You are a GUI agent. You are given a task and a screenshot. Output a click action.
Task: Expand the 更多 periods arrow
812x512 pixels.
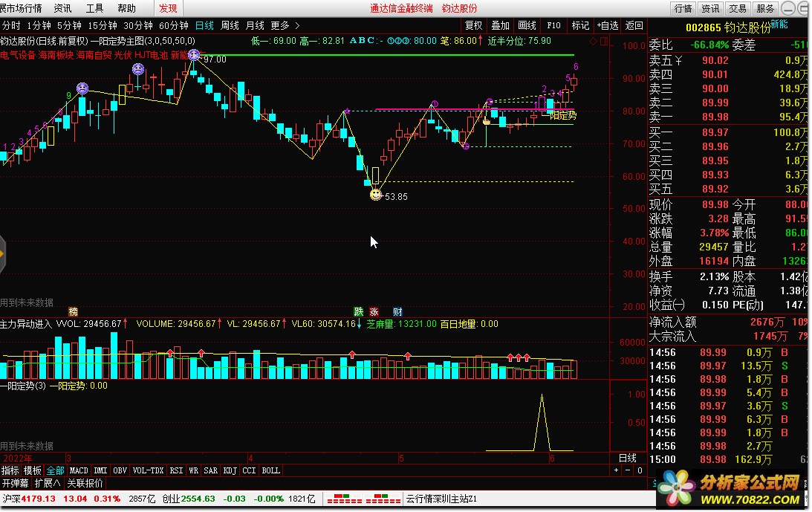click(x=296, y=25)
